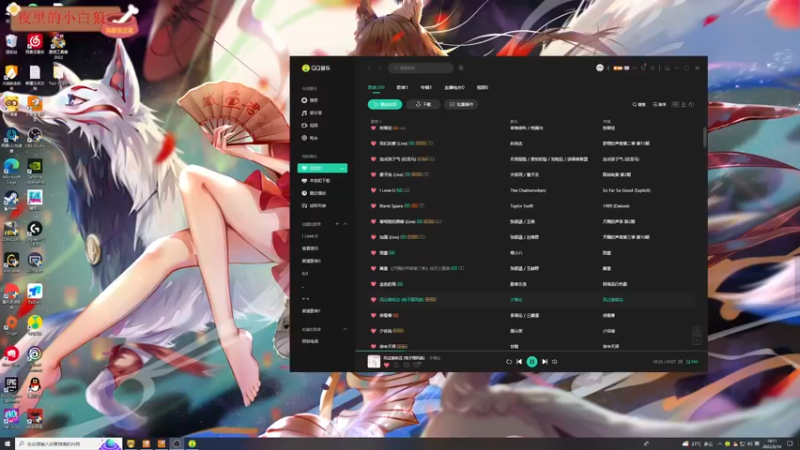Add a new playlist with the plus icon
The height and width of the screenshot is (450, 800).
(x=337, y=224)
